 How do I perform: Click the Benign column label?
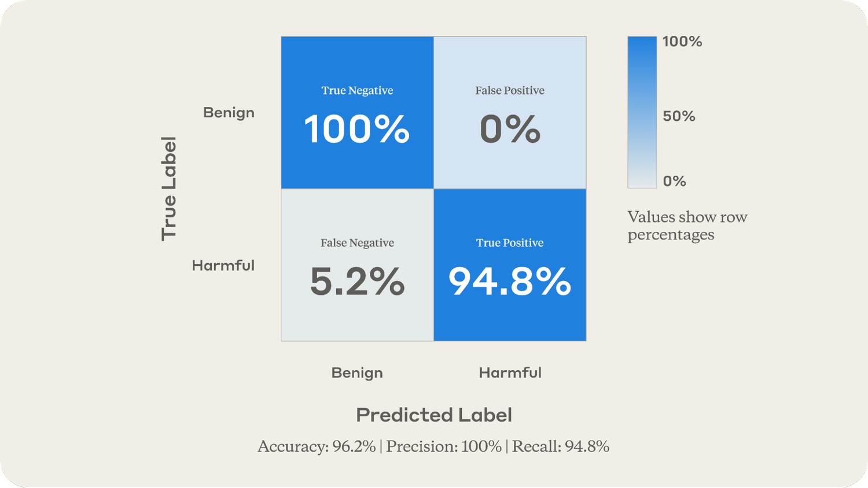357,373
